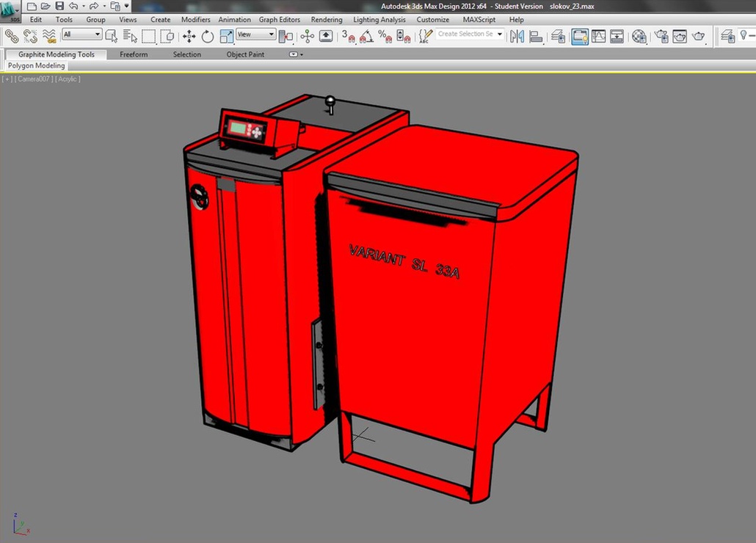756x543 pixels.
Task: Click the Redo arrow icon
Action: tap(94, 7)
